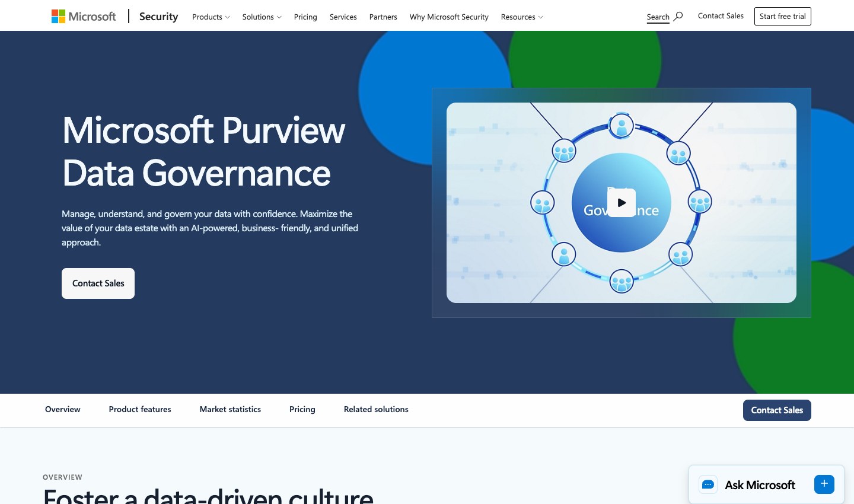
Task: Expand the Resources dropdown menu
Action: click(x=522, y=17)
